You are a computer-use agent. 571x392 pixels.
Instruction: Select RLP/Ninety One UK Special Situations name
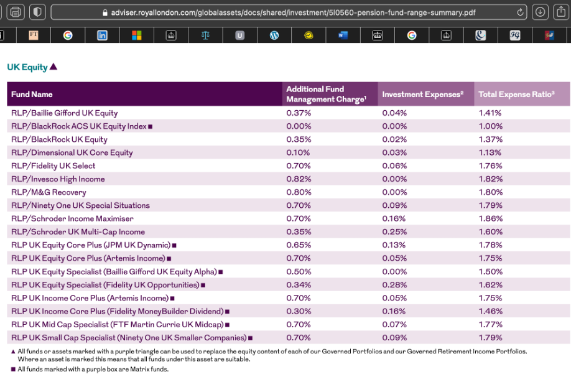tap(80, 205)
